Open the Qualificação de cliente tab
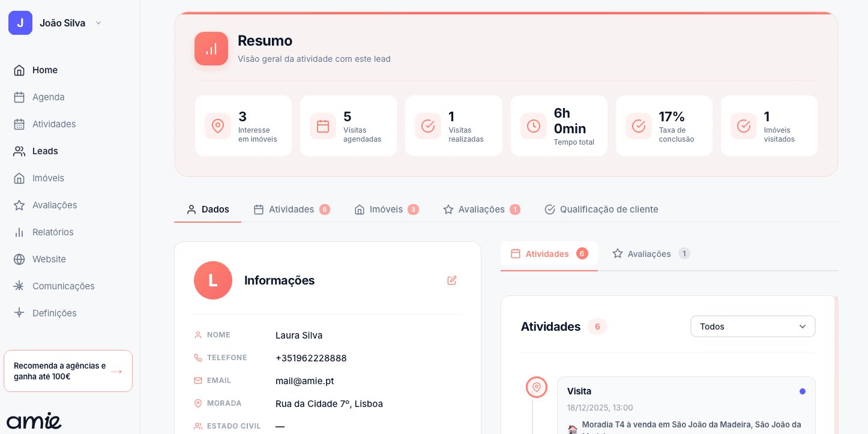Viewport: 868px width, 434px height. click(x=601, y=209)
